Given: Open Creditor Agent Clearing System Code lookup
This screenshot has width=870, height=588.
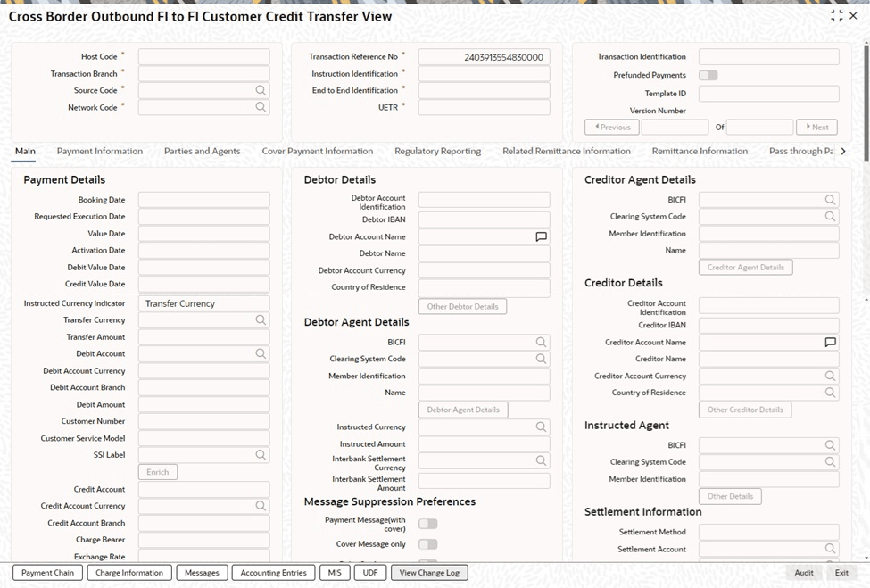Looking at the screenshot, I should 830,216.
